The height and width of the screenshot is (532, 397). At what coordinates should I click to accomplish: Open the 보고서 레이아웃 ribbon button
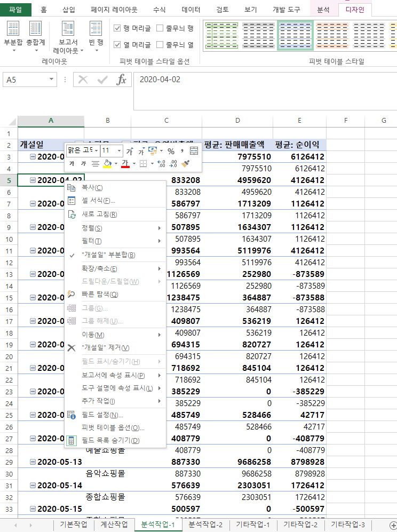(x=68, y=38)
